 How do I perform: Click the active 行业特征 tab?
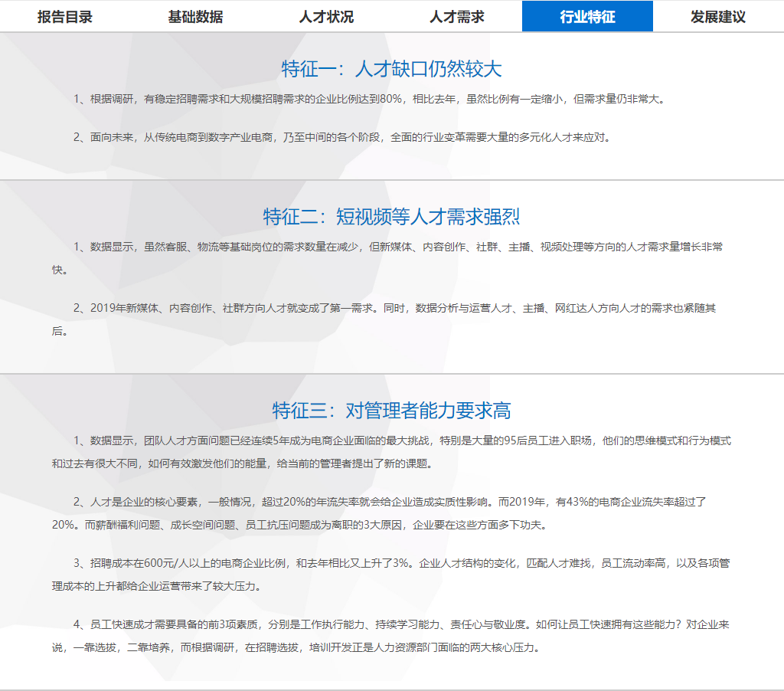point(587,17)
